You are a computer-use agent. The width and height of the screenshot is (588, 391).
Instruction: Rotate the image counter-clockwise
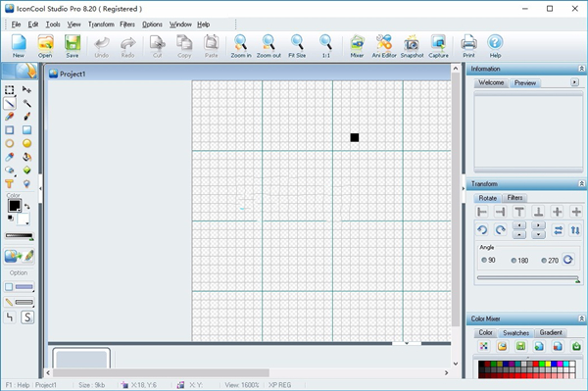482,230
